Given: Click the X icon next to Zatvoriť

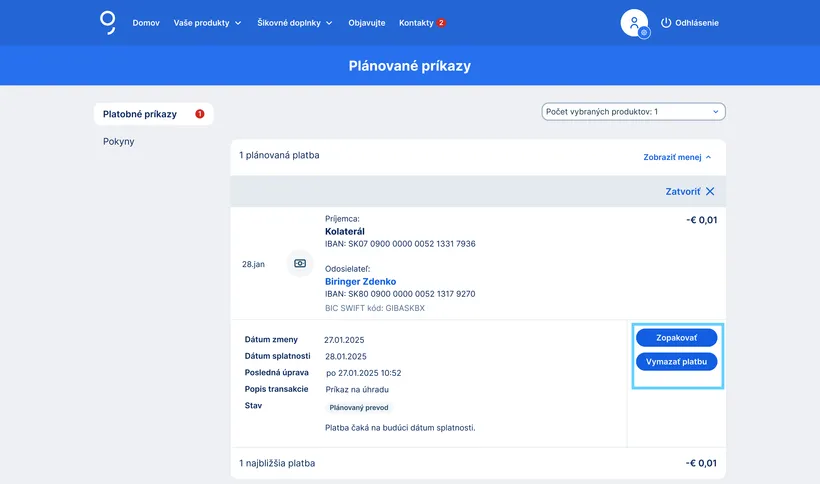Looking at the screenshot, I should pos(710,191).
